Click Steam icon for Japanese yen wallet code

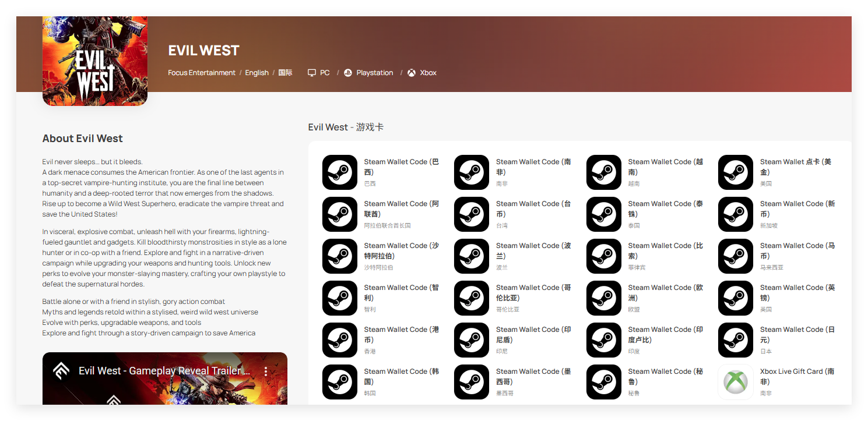pos(736,340)
